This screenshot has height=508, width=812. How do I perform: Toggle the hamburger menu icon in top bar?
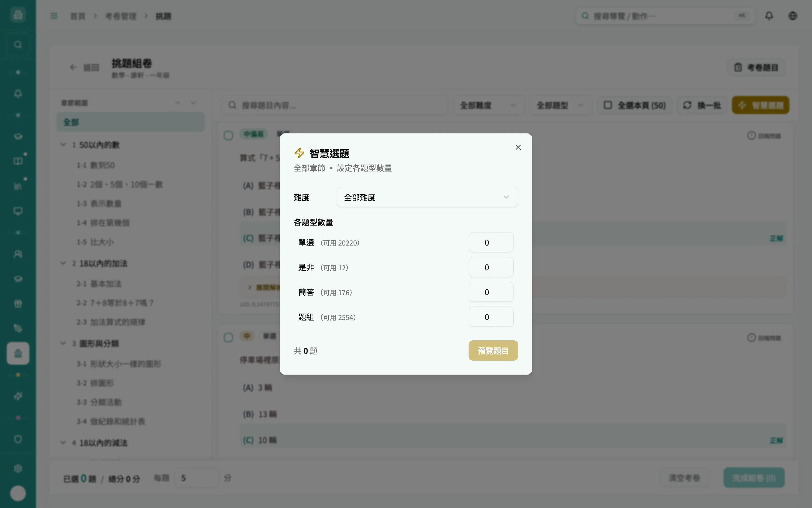(54, 16)
